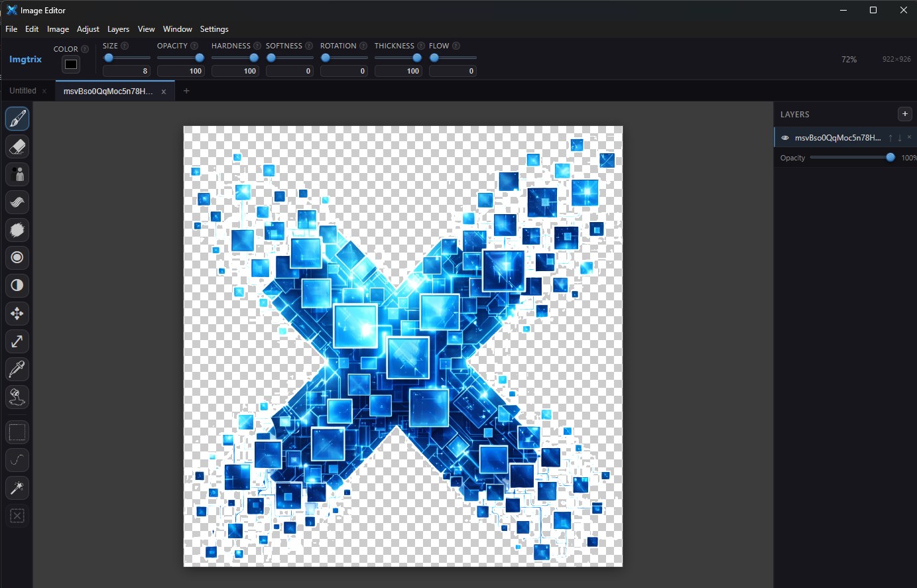
Task: Click the SOFTNESS slider handle
Action: click(271, 58)
